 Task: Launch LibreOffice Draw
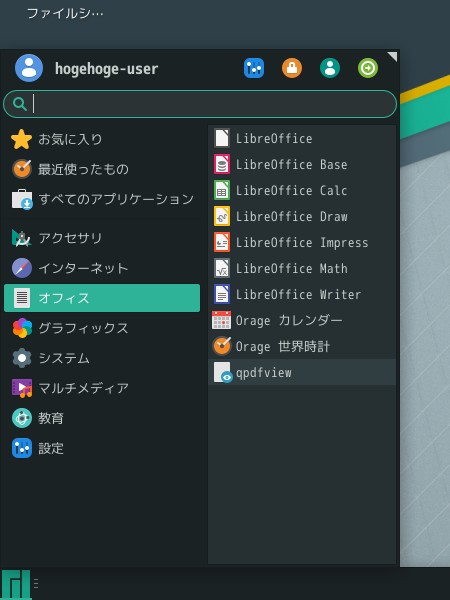pyautogui.click(x=302, y=216)
